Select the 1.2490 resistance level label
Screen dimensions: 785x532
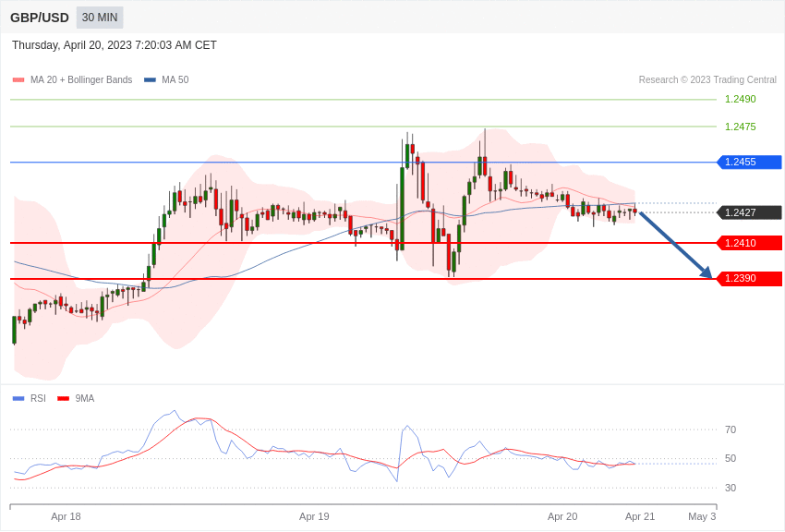[741, 99]
